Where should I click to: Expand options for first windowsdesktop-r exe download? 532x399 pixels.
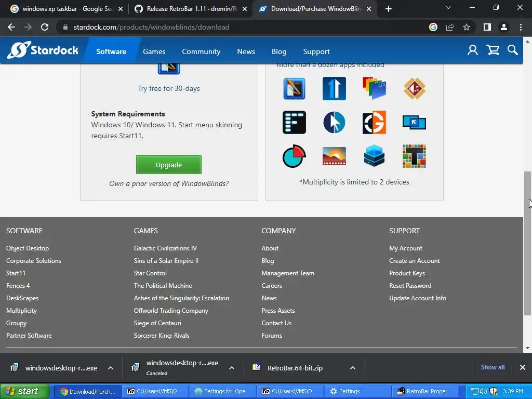[x=111, y=368]
